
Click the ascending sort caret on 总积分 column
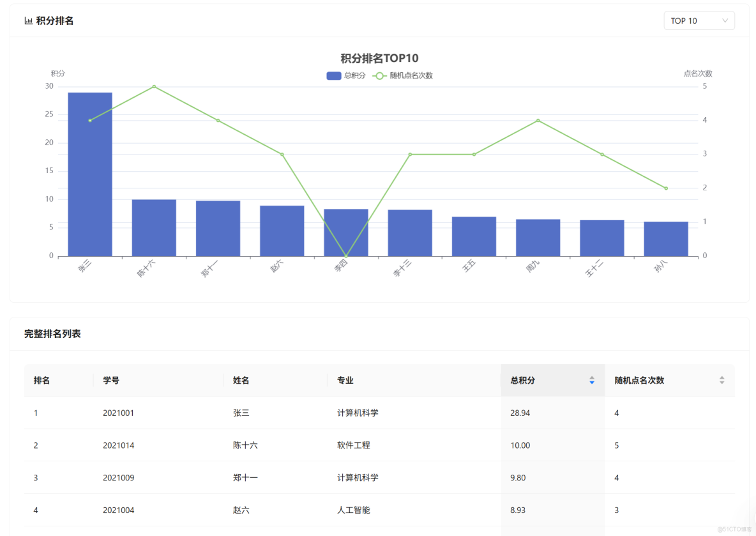pos(592,377)
